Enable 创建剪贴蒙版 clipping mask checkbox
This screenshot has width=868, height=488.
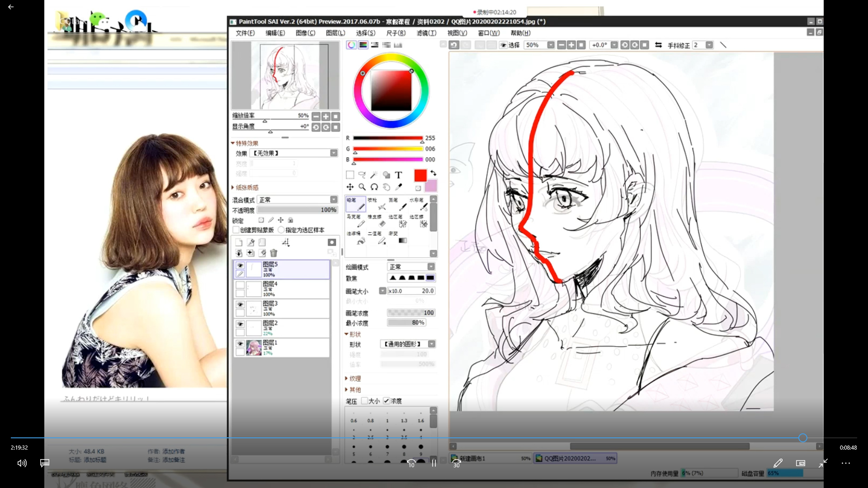point(236,230)
